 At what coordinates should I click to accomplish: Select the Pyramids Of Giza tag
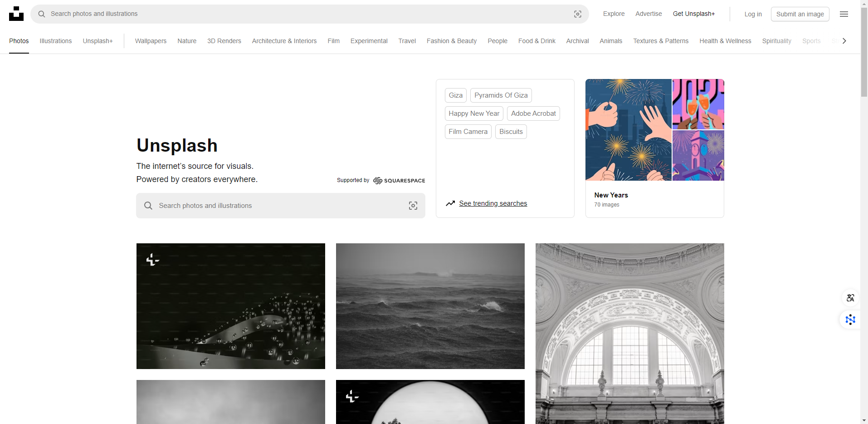point(501,95)
